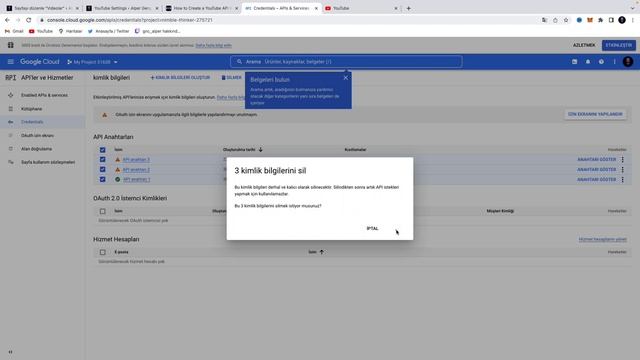
Task: Open the Google Cloud three-dot settings menu
Action: coord(614,62)
